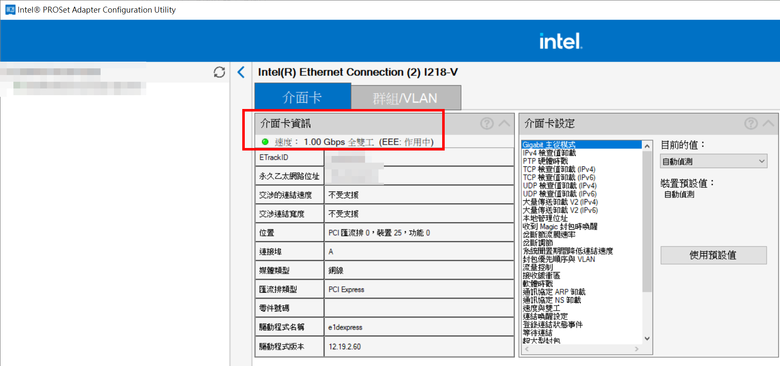Click the PCI Express bus type value
This screenshot has height=366, width=780.
click(x=346, y=289)
